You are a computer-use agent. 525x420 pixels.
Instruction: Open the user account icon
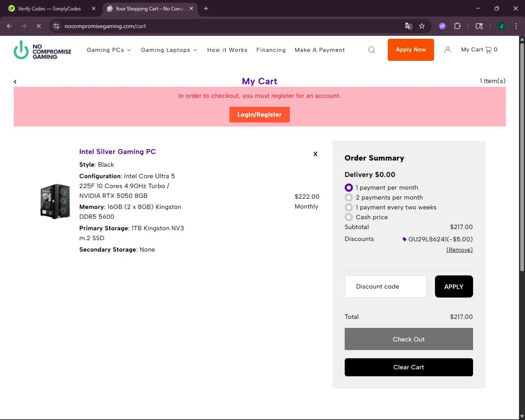[x=447, y=50]
